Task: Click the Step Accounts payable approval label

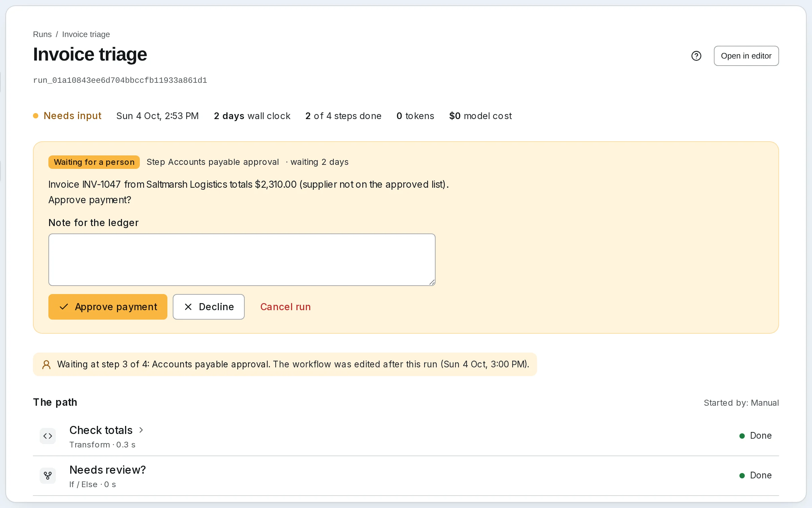Action: pos(213,162)
